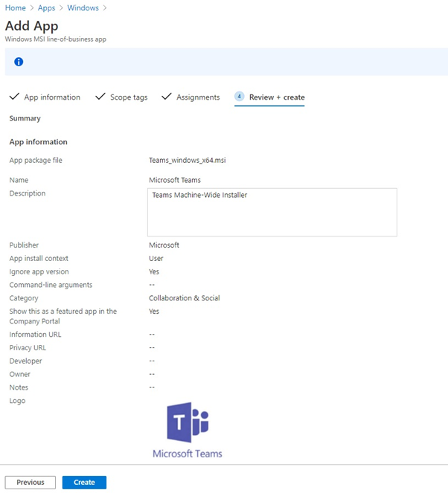Click the Privacy URL label
448x493 pixels.
[28, 348]
